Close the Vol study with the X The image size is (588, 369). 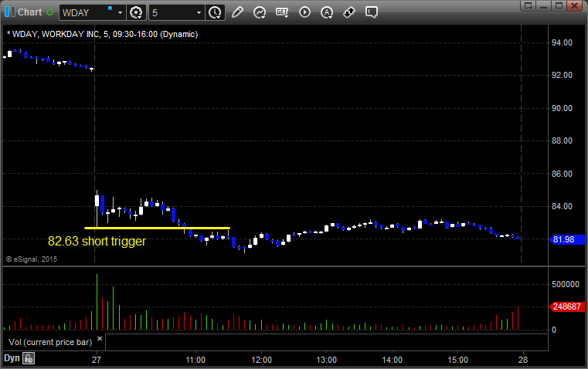pos(100,339)
